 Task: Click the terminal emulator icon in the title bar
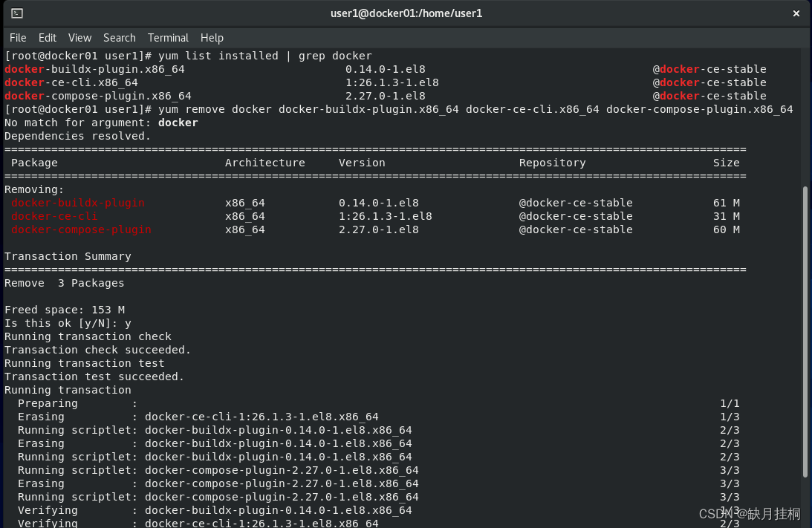[x=16, y=13]
